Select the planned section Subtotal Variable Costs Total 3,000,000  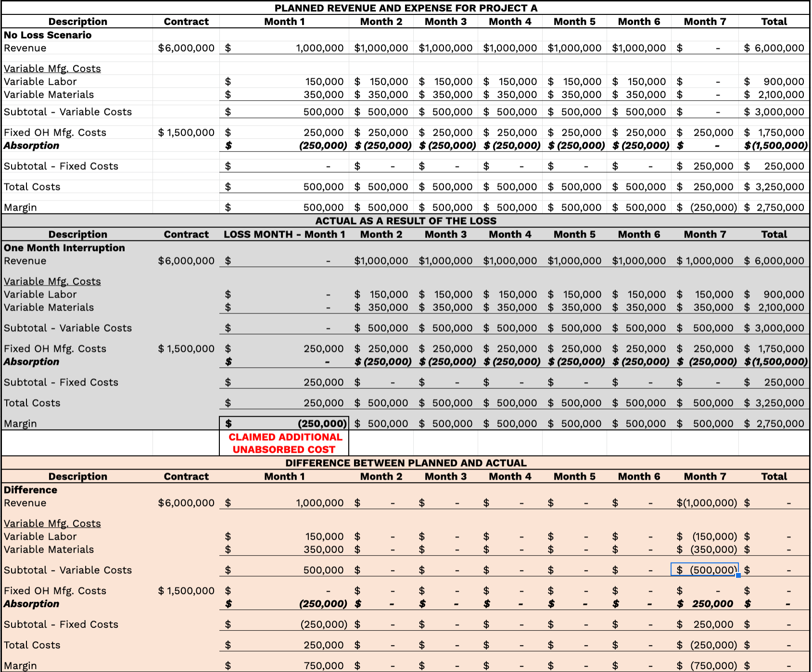pyautogui.click(x=774, y=112)
